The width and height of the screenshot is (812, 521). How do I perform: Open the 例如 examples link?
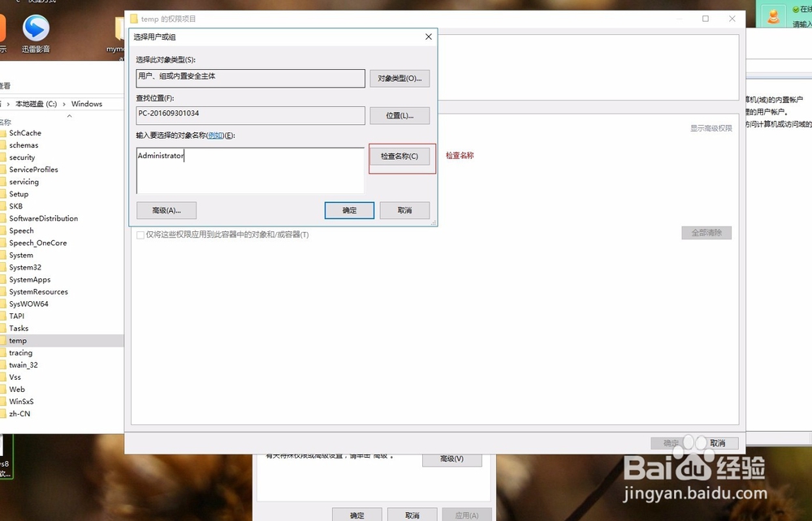215,136
